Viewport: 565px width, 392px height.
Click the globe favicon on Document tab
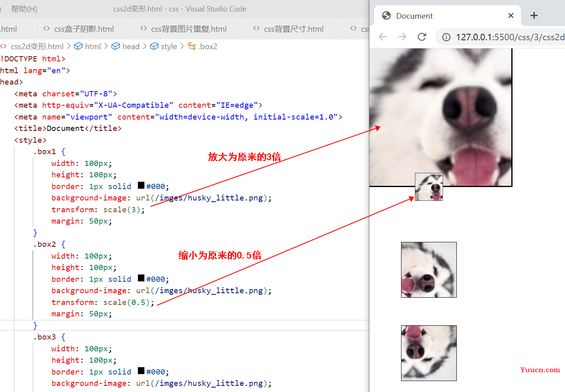tap(386, 15)
